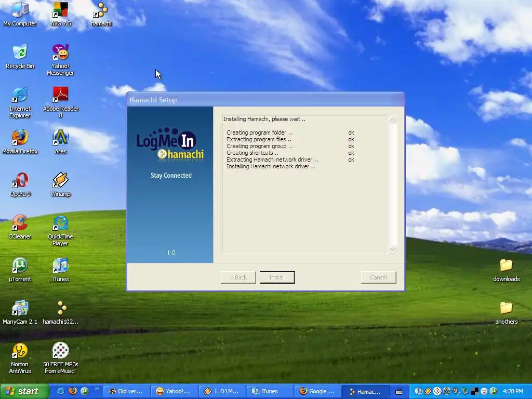Select the AVG 7.5 desktop shortcut
Image resolution: width=532 pixels, height=399 pixels.
[x=60, y=14]
